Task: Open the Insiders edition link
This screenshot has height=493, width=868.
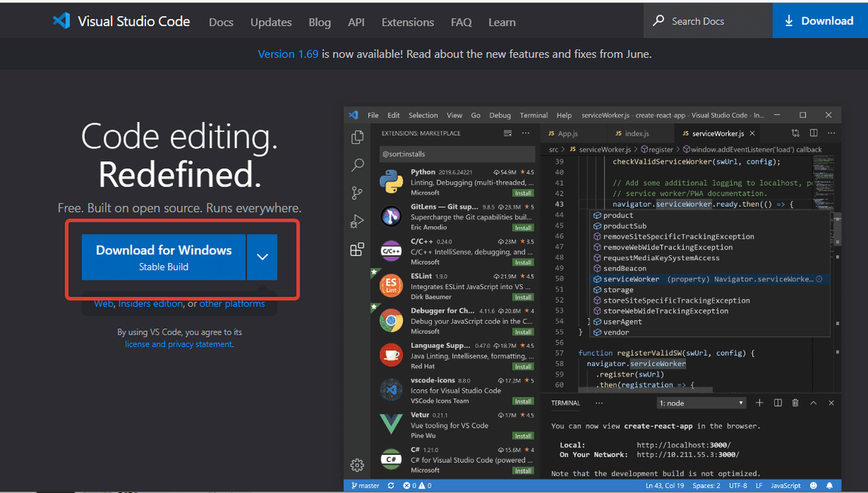Action: pyautogui.click(x=150, y=304)
